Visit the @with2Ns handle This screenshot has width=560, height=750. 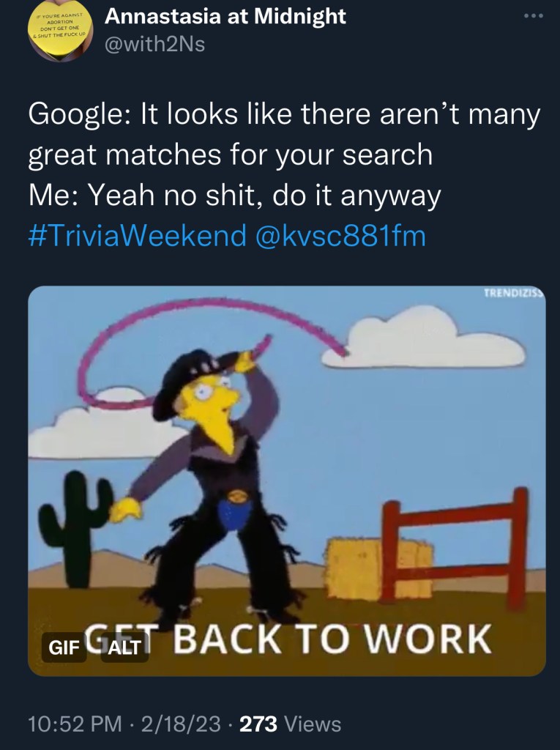(x=154, y=45)
